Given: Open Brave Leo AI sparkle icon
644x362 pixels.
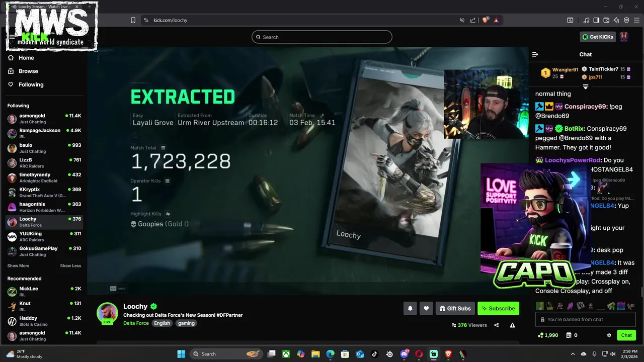Looking at the screenshot, I should click(x=616, y=20).
